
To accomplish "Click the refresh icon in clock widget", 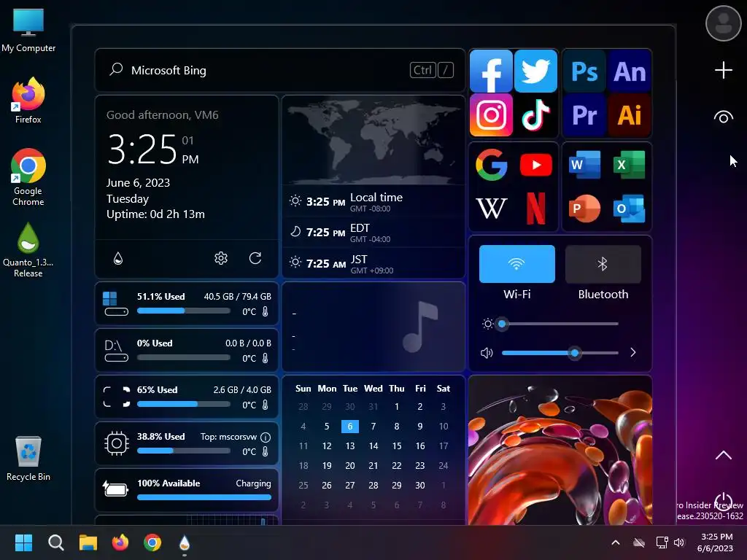I will click(255, 258).
